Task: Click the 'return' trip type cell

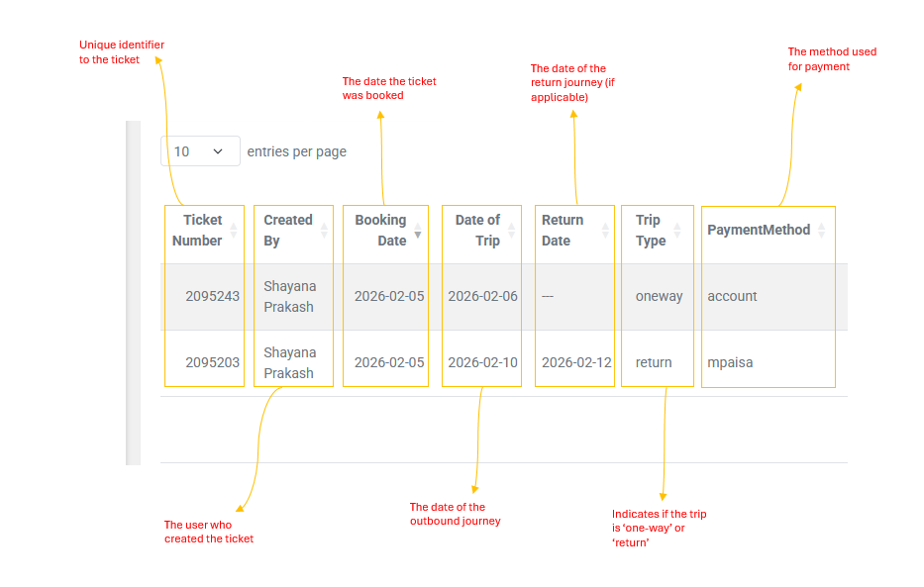Action: tap(654, 362)
